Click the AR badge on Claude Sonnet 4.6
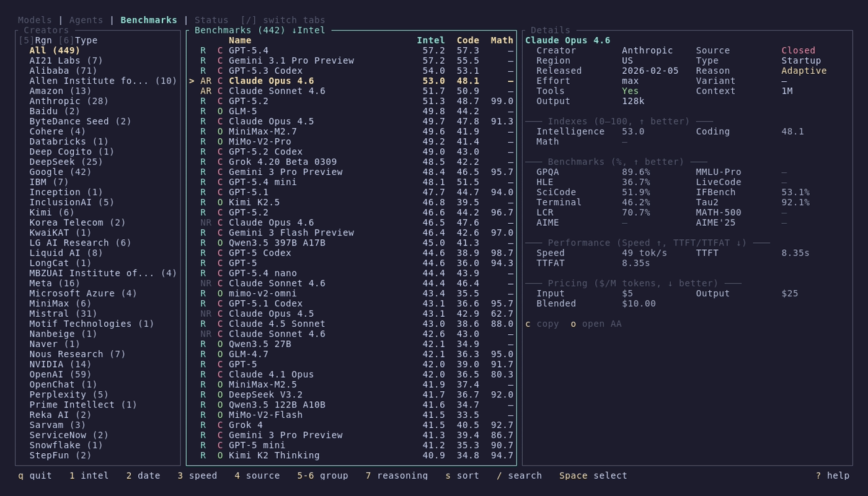 [x=205, y=91]
